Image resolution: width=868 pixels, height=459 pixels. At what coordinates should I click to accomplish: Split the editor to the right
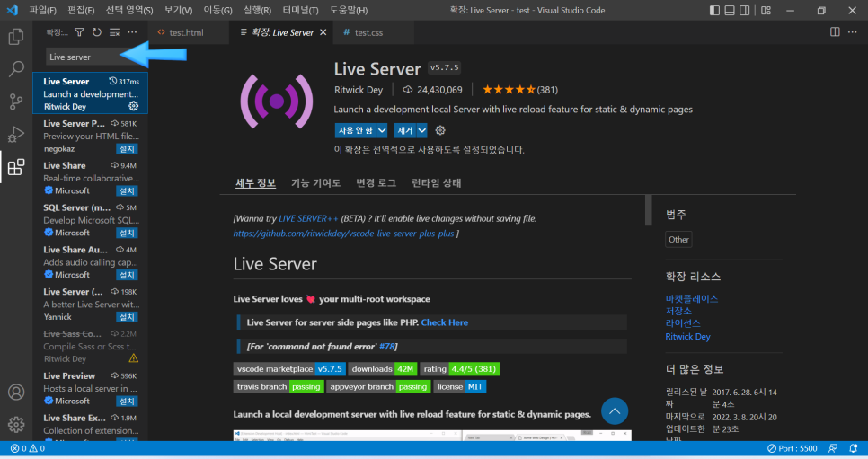[835, 32]
